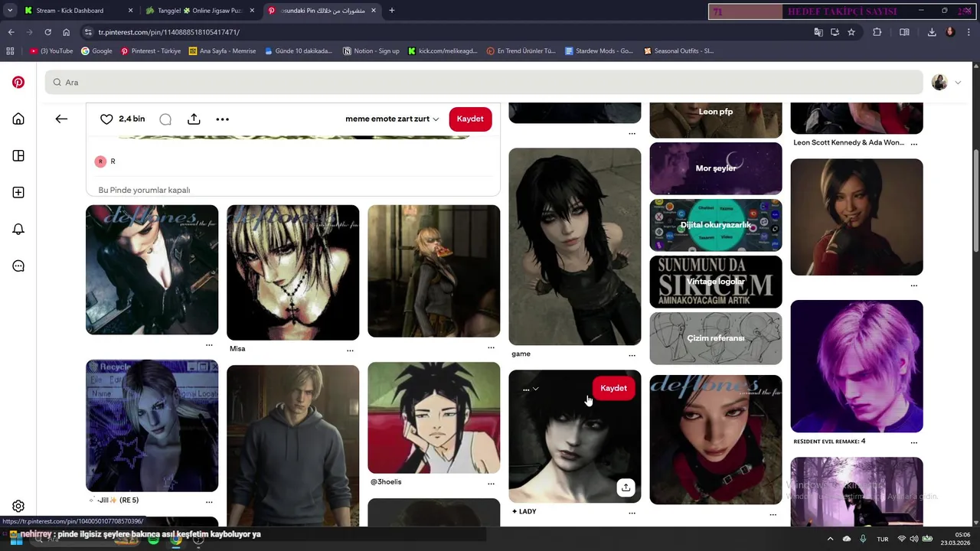Image resolution: width=980 pixels, height=551 pixels.
Task: Open messages chat icon in sidebar
Action: [18, 266]
